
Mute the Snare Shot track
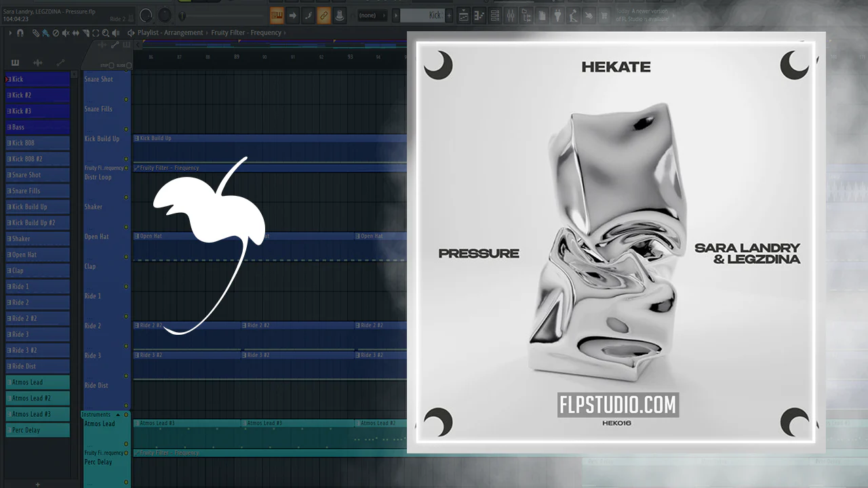click(126, 100)
